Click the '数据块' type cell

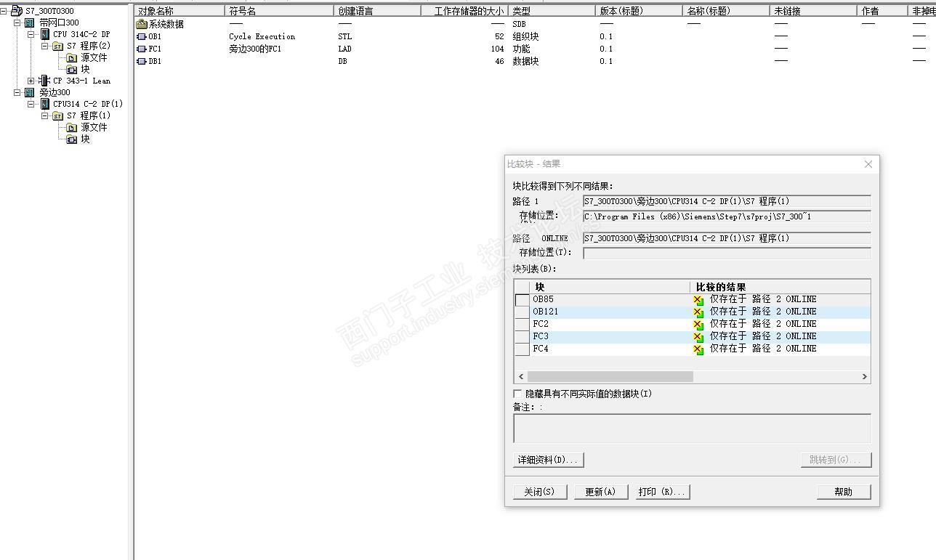coord(525,61)
